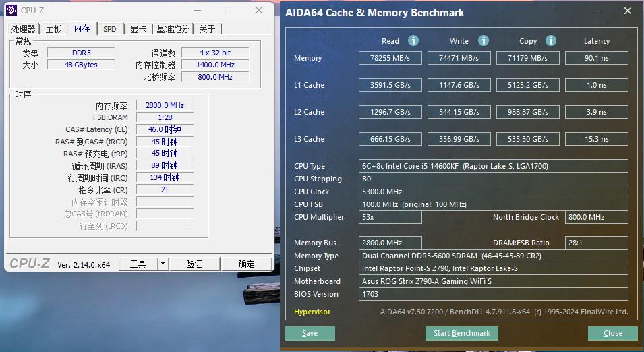644x352 pixels.
Task: Click the Memory Latency value field
Action: pyautogui.click(x=596, y=58)
